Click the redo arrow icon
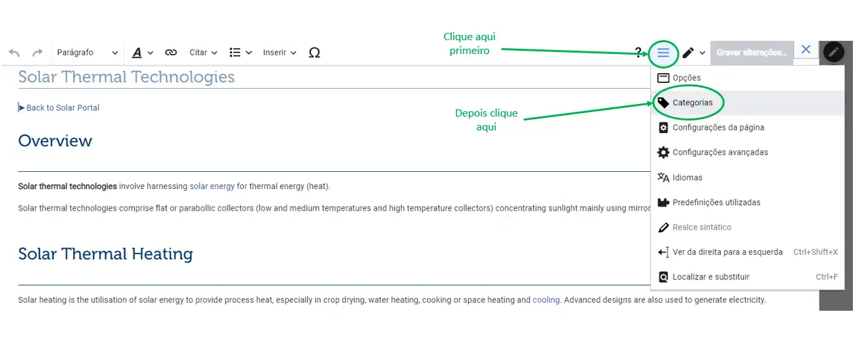The image size is (868, 345). pyautogui.click(x=37, y=53)
